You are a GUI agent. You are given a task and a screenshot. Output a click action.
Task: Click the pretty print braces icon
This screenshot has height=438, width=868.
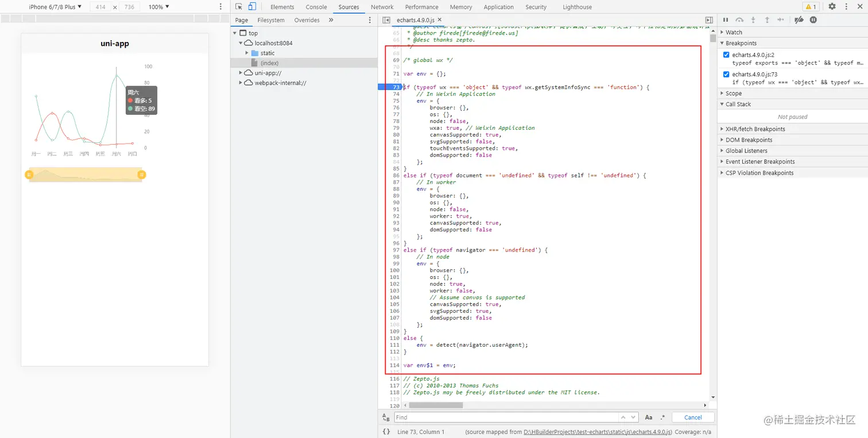(x=386, y=432)
